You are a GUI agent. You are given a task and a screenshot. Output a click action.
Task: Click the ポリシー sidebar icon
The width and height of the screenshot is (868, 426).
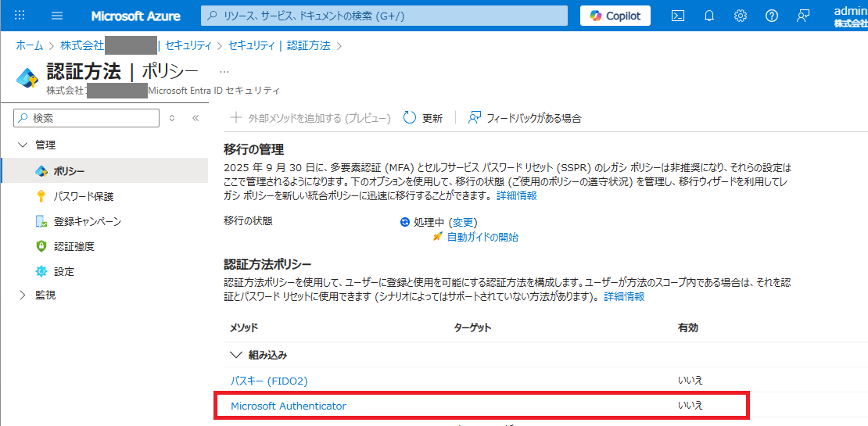click(x=41, y=171)
